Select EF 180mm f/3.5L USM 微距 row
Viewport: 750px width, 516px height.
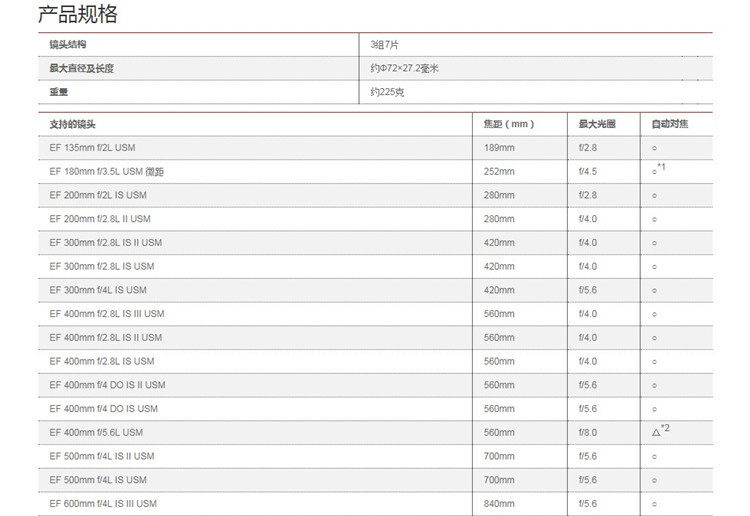point(375,172)
